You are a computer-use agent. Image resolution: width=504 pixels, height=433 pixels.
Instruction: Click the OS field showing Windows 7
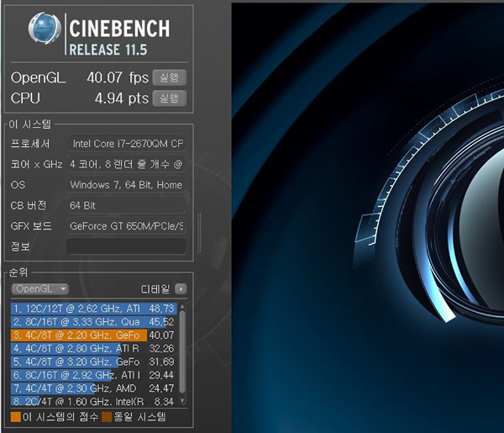coord(126,185)
